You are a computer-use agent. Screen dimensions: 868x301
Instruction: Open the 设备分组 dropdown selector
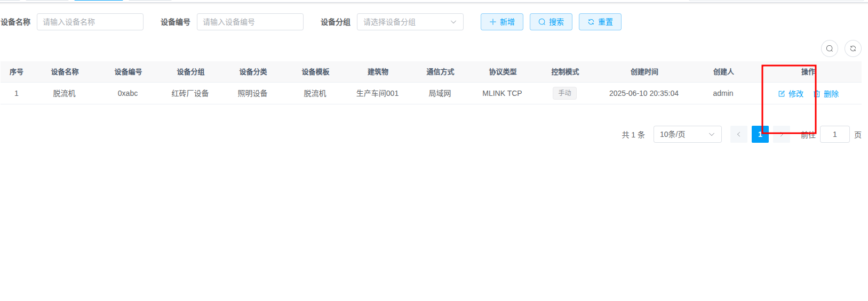click(x=410, y=22)
